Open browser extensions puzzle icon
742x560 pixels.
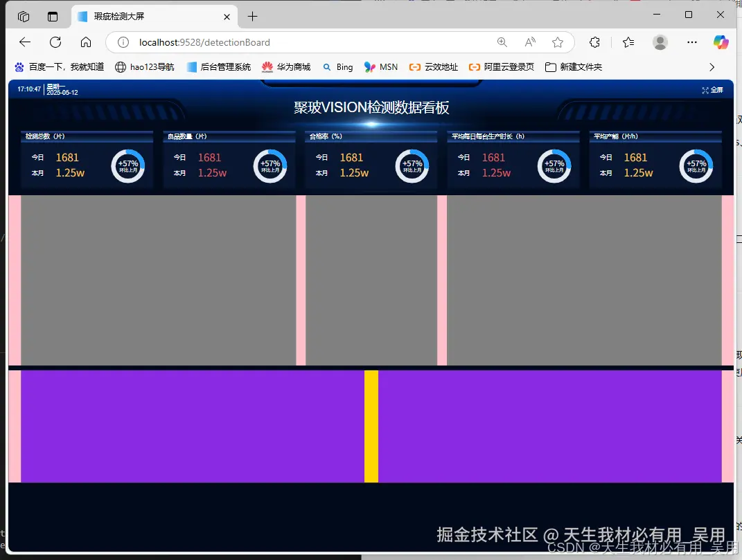pyautogui.click(x=595, y=42)
